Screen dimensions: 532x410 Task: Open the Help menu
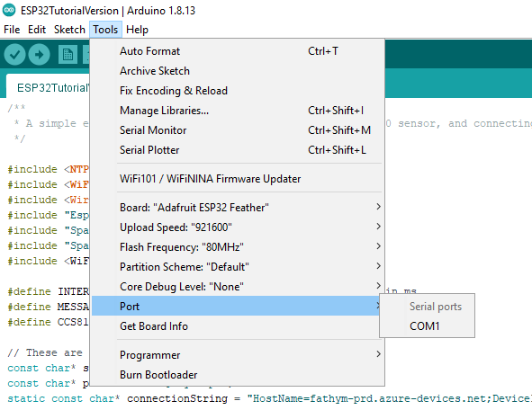pyautogui.click(x=137, y=30)
